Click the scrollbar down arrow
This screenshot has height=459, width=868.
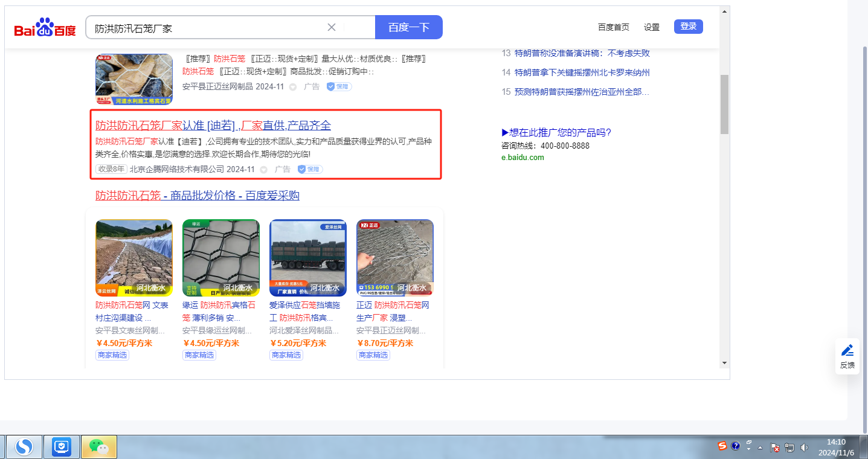[x=725, y=363]
